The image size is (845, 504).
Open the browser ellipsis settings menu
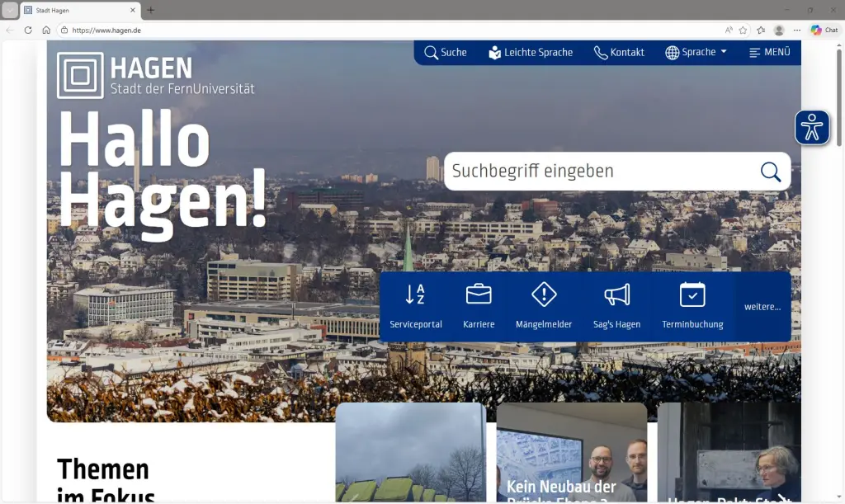point(797,30)
